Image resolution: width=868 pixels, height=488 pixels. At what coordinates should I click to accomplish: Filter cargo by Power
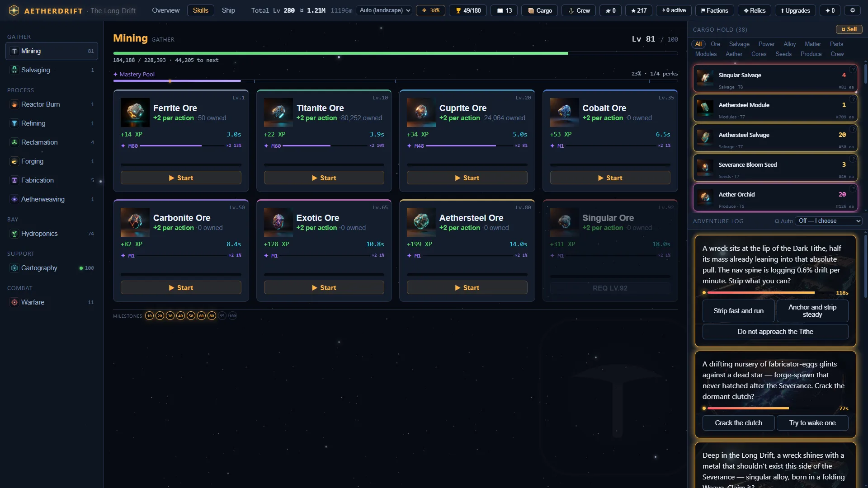[x=766, y=44]
